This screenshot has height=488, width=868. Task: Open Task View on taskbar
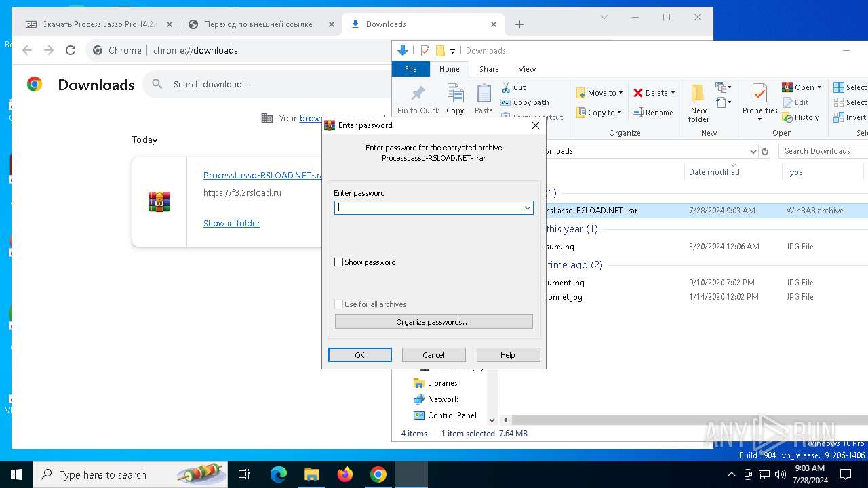pos(244,474)
